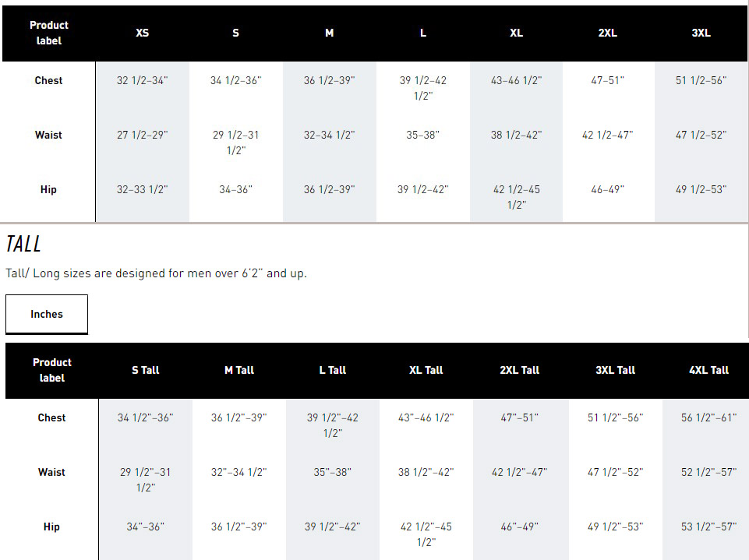Select the XS column header
Image resolution: width=749 pixels, height=560 pixels.
pos(143,33)
